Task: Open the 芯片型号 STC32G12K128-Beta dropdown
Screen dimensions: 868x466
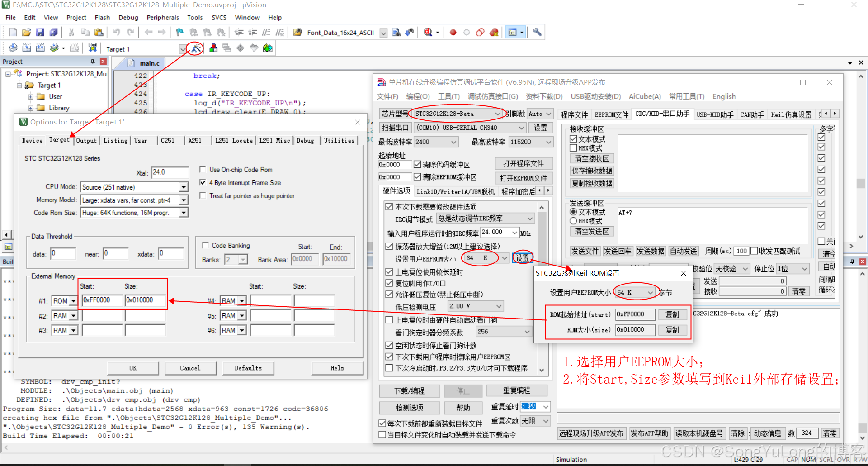Action: (x=498, y=114)
